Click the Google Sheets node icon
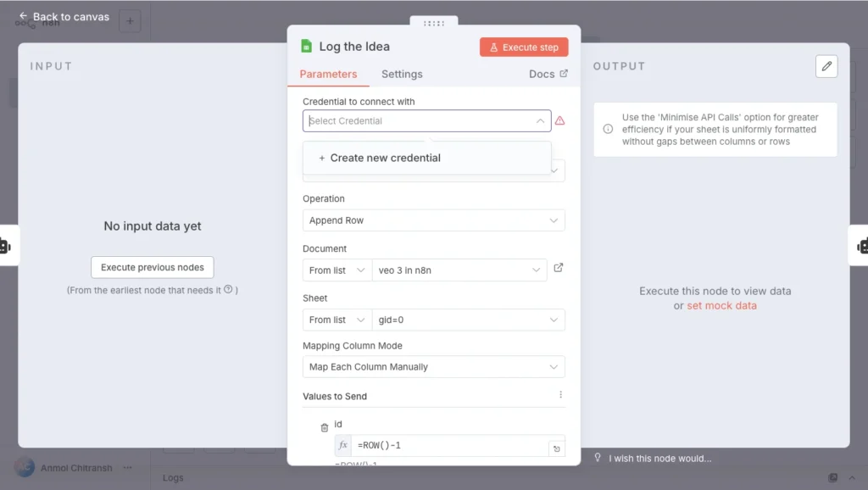The image size is (868, 490). tap(306, 47)
